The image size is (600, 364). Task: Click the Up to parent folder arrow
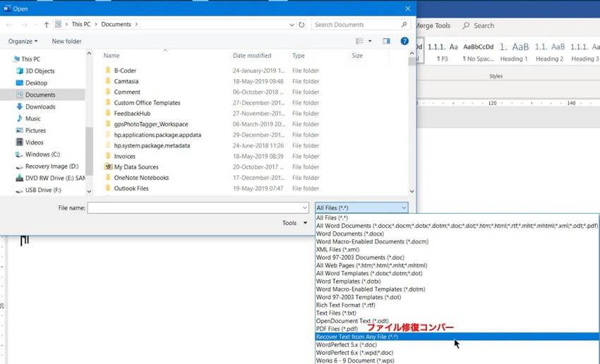[47, 25]
